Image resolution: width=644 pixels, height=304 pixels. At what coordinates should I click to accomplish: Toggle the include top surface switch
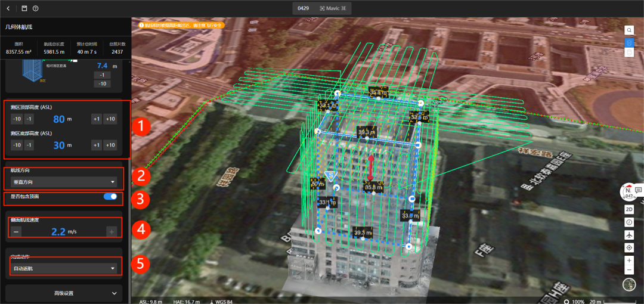pyautogui.click(x=110, y=196)
